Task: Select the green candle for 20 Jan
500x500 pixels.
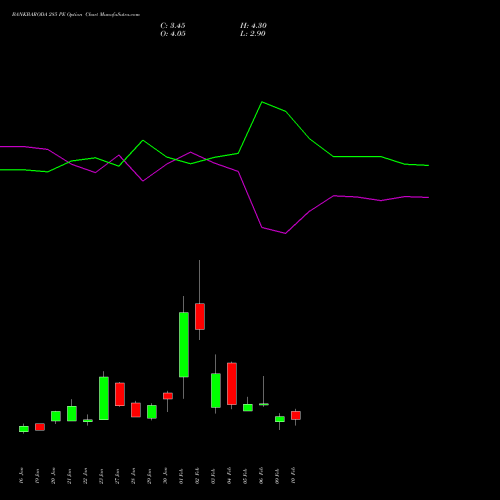Action: pyautogui.click(x=56, y=416)
